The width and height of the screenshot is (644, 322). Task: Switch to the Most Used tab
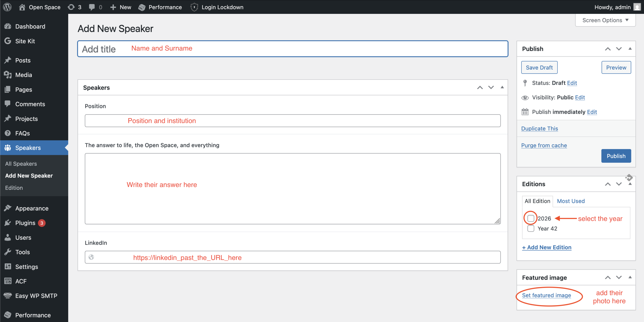tap(571, 201)
